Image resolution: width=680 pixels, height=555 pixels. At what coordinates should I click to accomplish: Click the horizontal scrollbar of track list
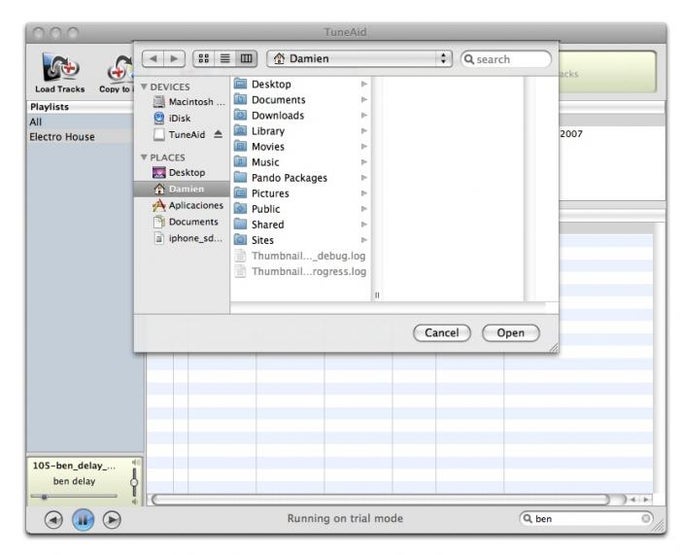pyautogui.click(x=381, y=500)
